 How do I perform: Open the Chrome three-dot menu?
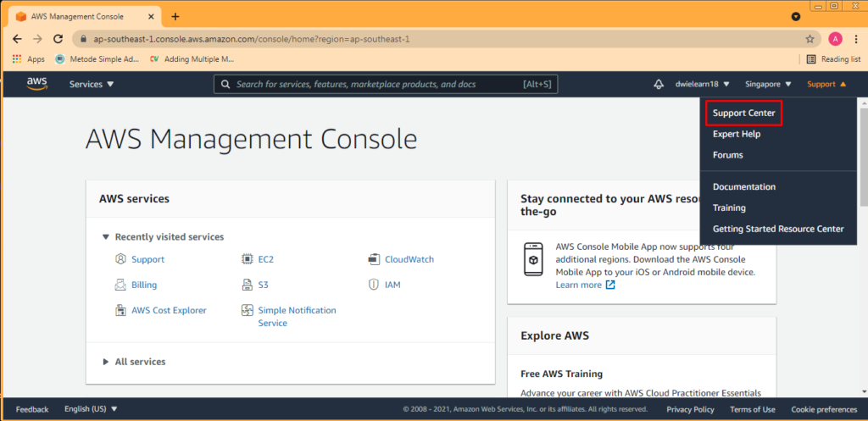point(856,39)
